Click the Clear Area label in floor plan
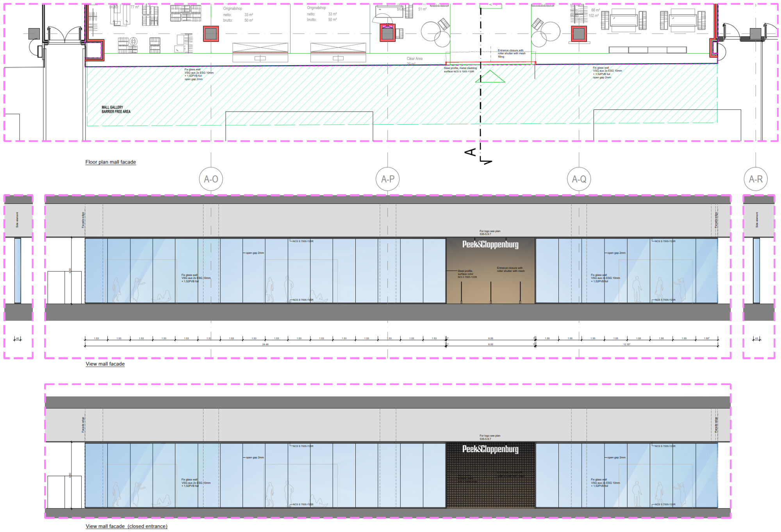 click(414, 59)
